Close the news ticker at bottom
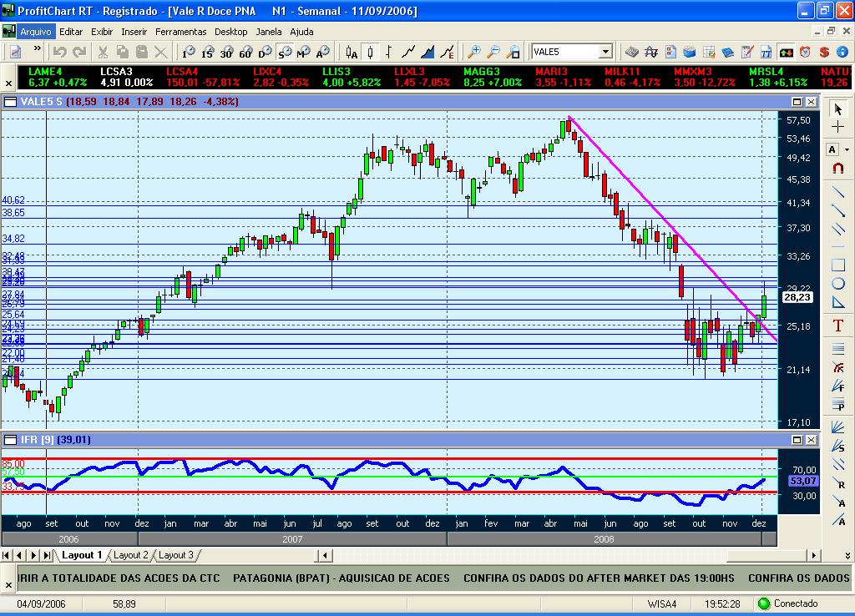 click(x=8, y=585)
